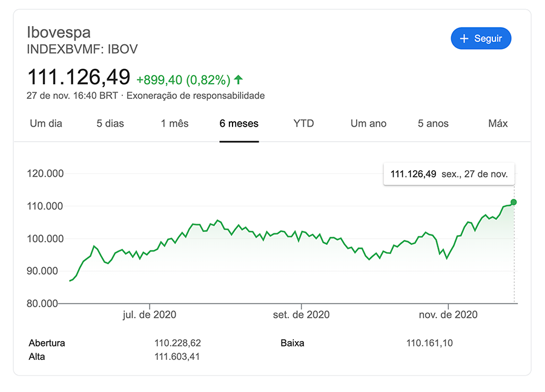Click the jul. de 2020 axis label
The width and height of the screenshot is (545, 392).
point(150,314)
